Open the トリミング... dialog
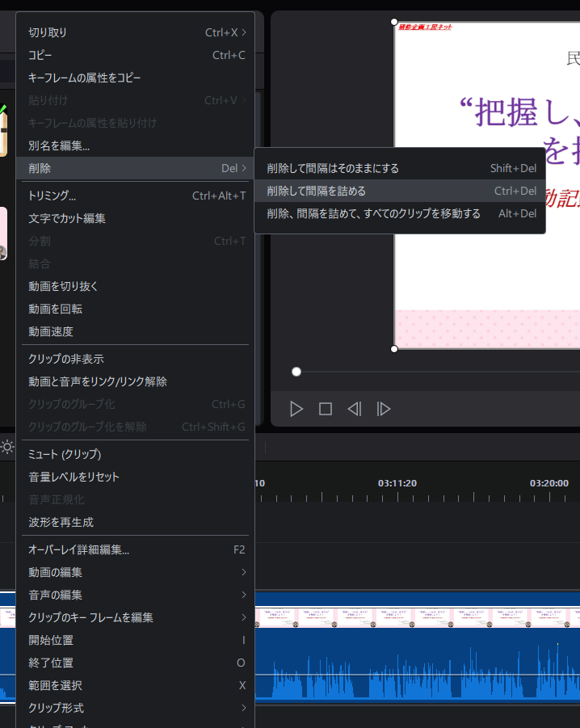The width and height of the screenshot is (580, 728). [53, 196]
